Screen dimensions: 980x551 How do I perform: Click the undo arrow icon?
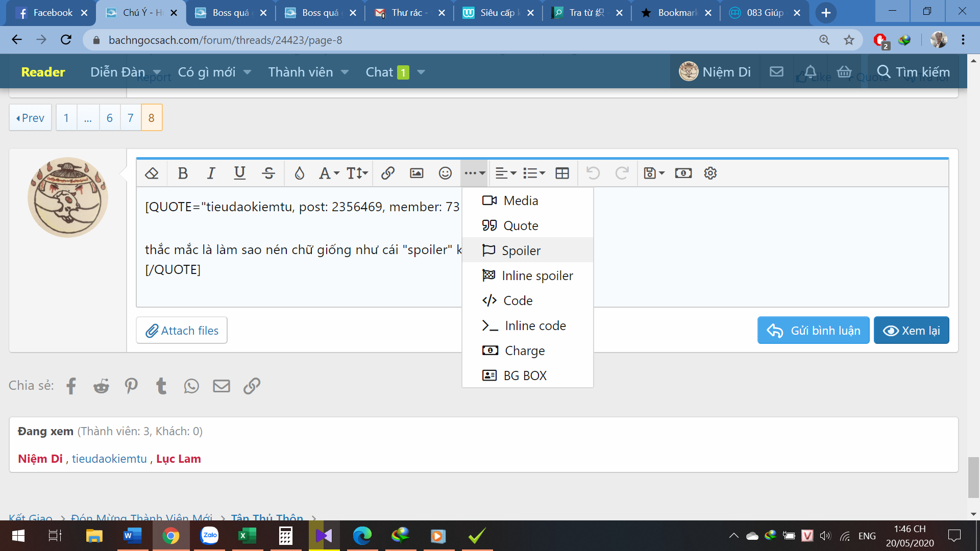point(593,173)
